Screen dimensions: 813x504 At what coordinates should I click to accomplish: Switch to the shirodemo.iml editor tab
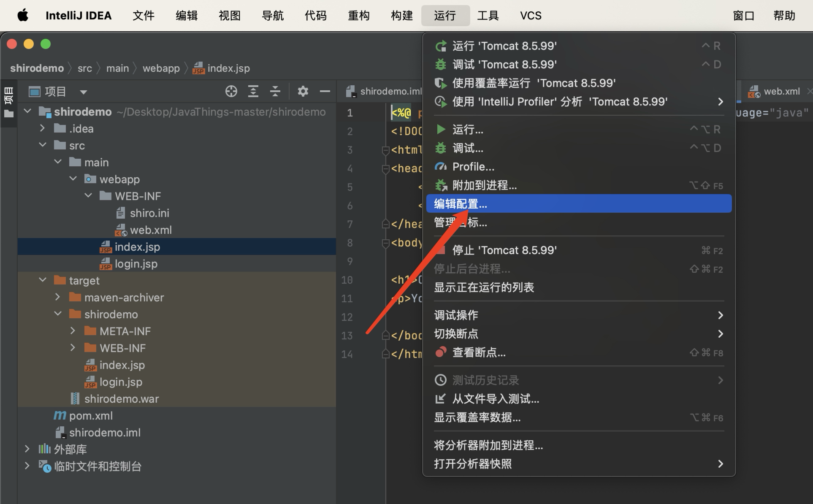[x=384, y=91]
